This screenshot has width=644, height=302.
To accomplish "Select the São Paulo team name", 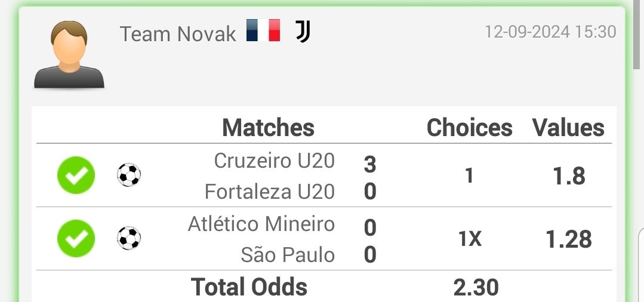I will click(288, 255).
